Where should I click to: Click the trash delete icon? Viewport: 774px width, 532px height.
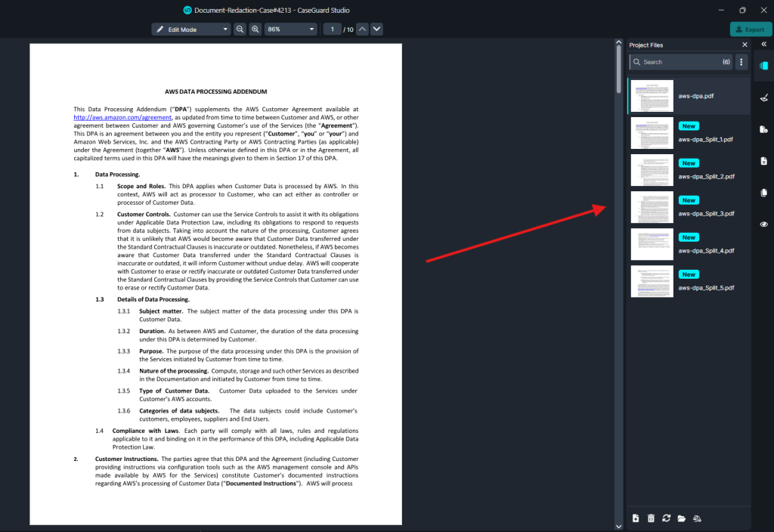(x=651, y=518)
